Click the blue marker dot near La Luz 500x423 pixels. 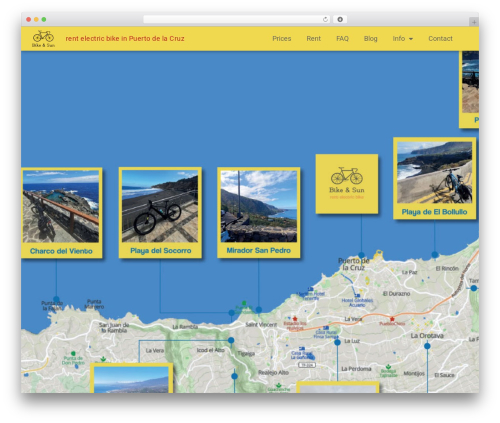(x=337, y=342)
